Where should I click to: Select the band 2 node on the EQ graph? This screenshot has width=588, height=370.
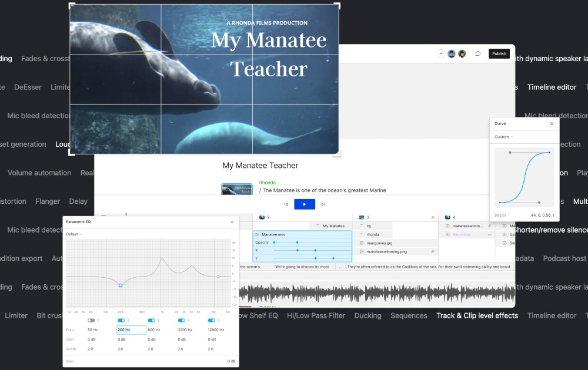(x=120, y=285)
